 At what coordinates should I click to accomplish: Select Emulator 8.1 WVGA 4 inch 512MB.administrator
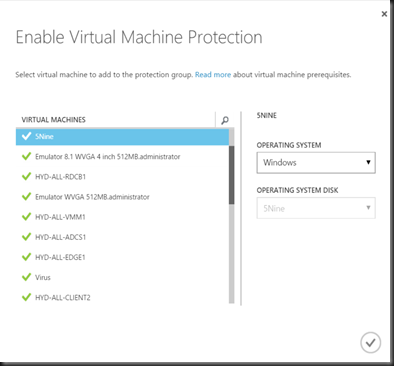tap(122, 157)
